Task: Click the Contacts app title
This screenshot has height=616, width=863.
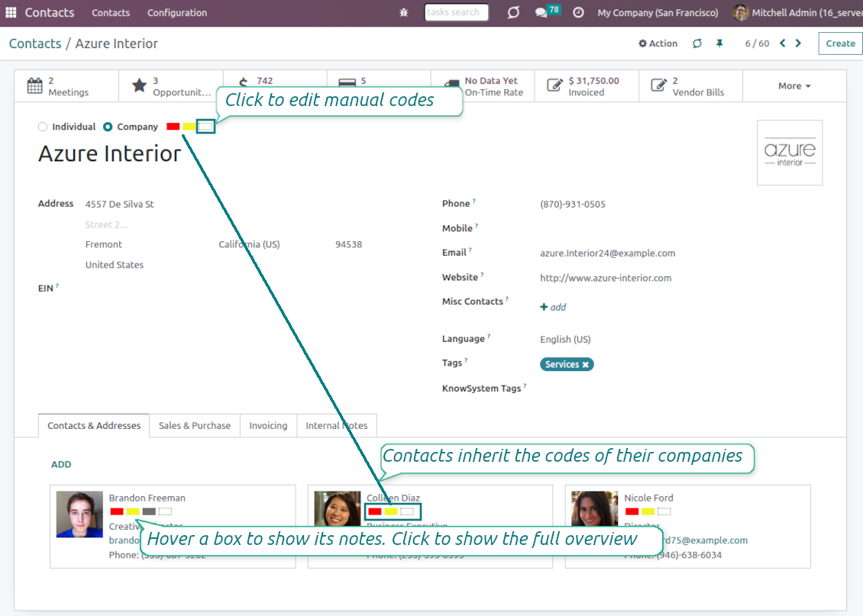Action: point(50,12)
